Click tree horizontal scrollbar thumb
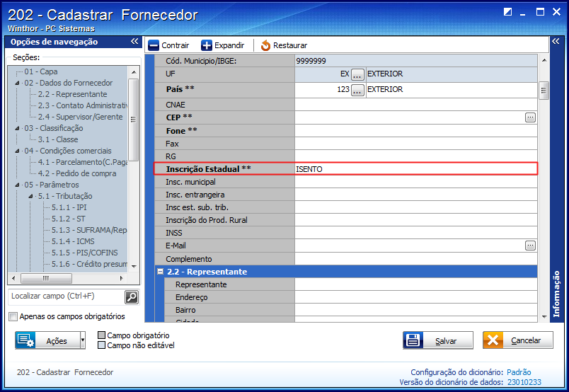The width and height of the screenshot is (569, 392). [x=46, y=278]
